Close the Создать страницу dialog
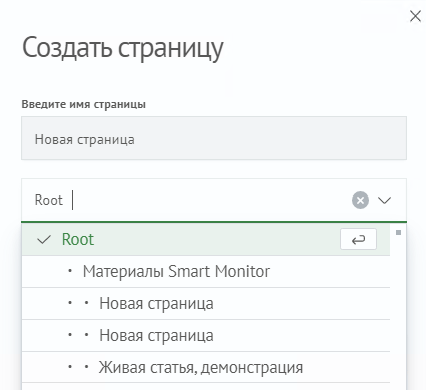Image resolution: width=426 pixels, height=390 pixels. pos(415,16)
